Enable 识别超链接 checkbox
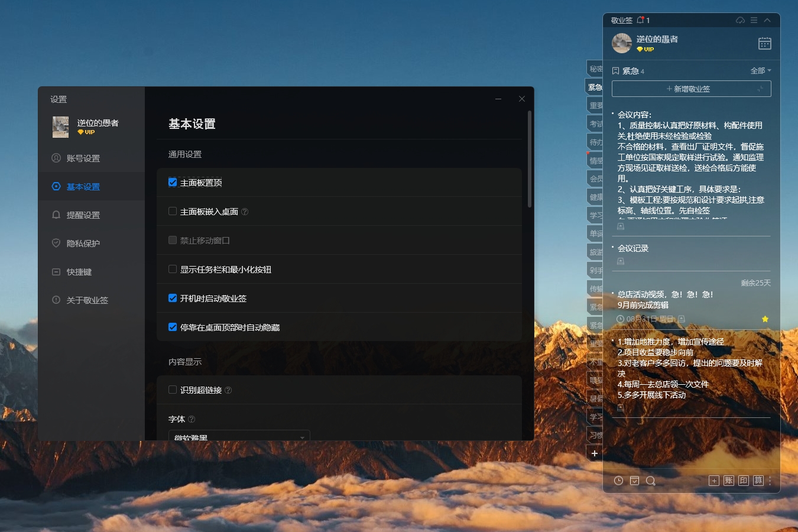The image size is (798, 532). point(173,390)
